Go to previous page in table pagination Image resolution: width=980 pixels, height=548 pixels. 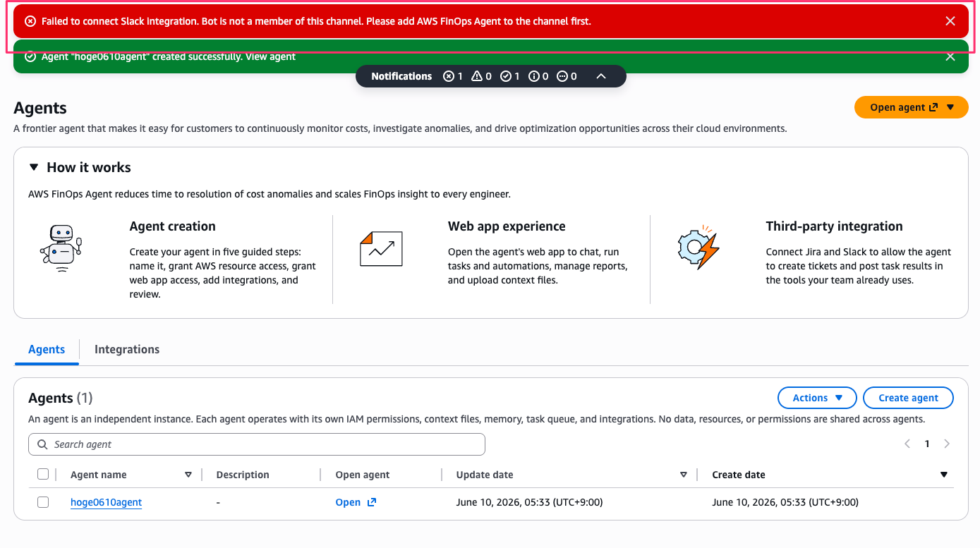click(907, 444)
